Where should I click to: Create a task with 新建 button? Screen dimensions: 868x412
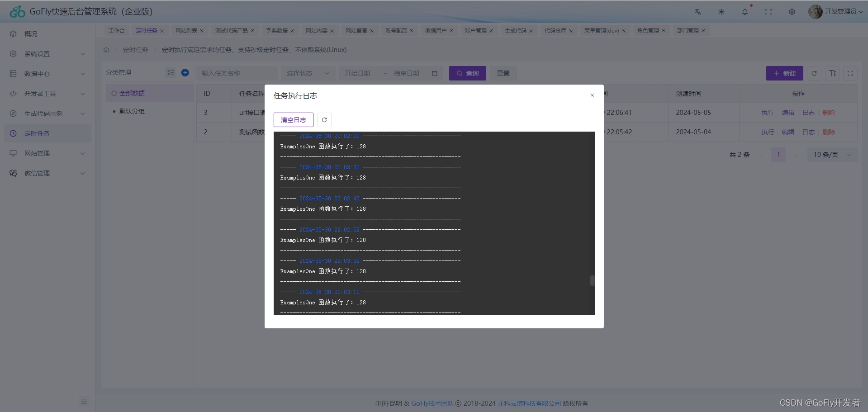(x=785, y=73)
